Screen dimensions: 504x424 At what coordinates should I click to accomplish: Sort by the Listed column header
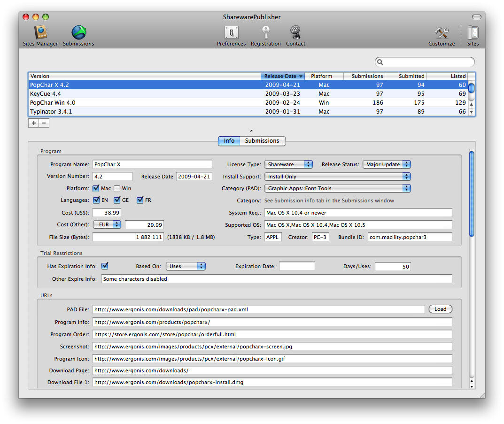point(447,76)
